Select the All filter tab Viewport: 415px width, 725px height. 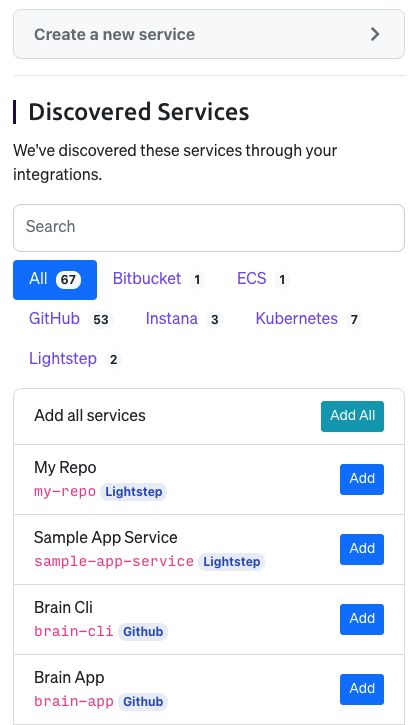pyautogui.click(x=55, y=280)
